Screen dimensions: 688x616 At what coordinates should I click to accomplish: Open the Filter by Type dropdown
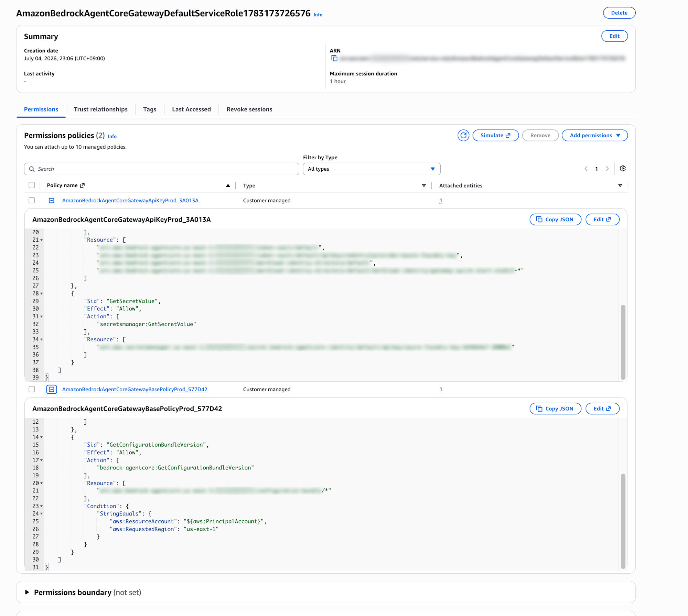click(x=372, y=169)
